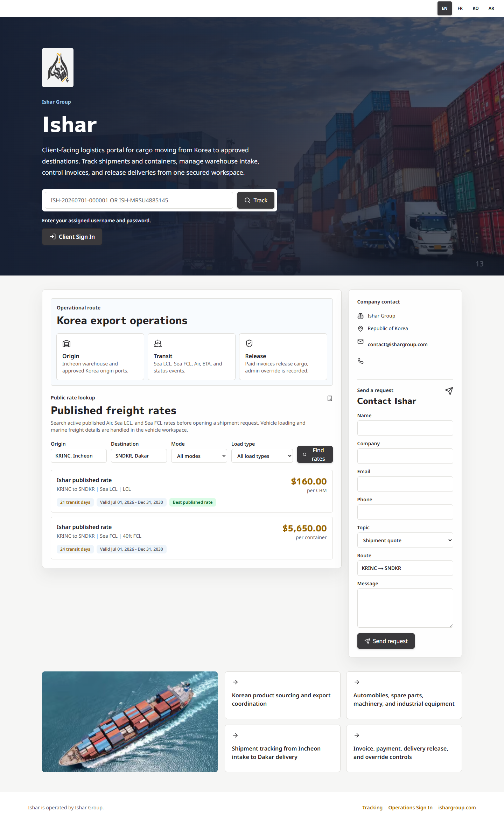
Task: Click the Track button
Action: (256, 200)
